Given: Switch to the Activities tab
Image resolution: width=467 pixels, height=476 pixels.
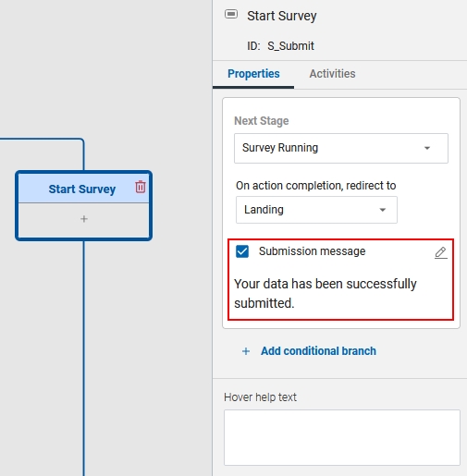Looking at the screenshot, I should click(x=332, y=74).
